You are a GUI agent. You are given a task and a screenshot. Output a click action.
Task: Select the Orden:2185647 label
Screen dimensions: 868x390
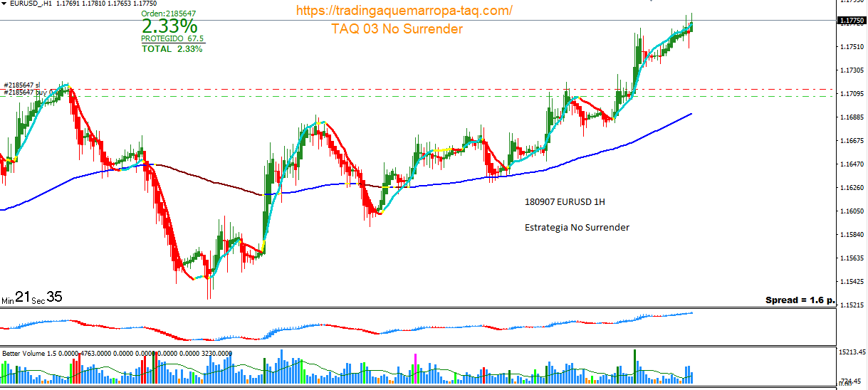[x=169, y=14]
